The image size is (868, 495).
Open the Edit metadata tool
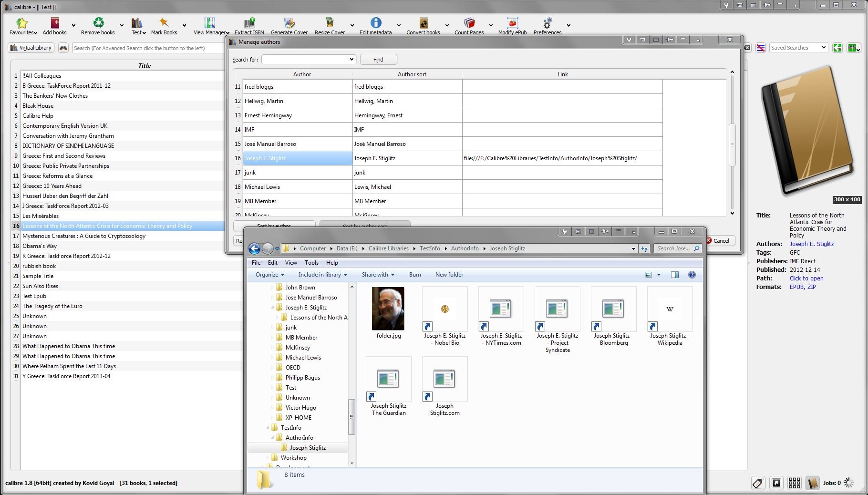tap(376, 23)
